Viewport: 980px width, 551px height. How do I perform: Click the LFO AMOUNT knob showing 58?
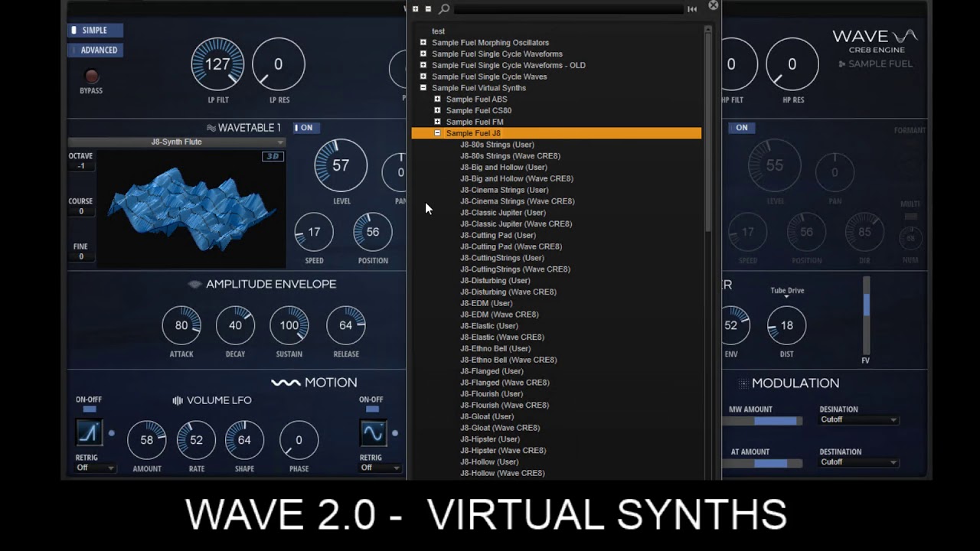pos(147,440)
